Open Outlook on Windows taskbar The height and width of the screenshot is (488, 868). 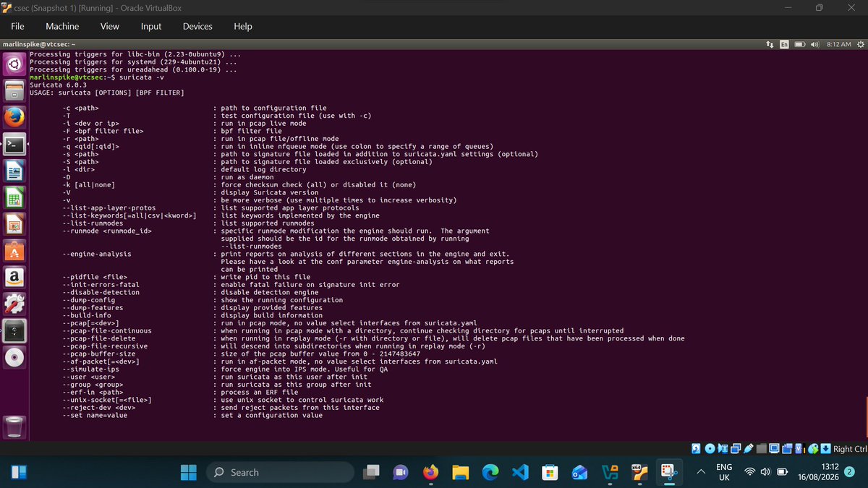point(579,472)
